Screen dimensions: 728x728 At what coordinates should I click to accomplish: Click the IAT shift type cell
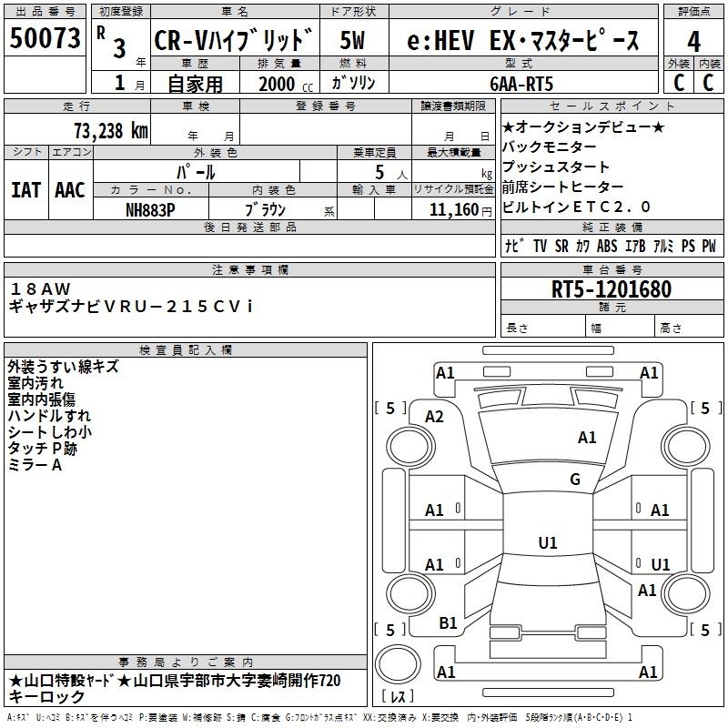(25, 190)
